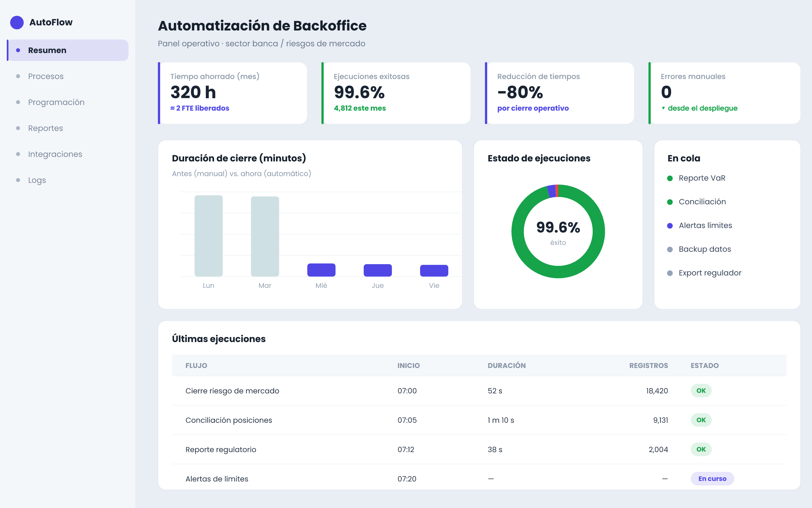Image resolution: width=812 pixels, height=508 pixels.
Task: Sort by the FLUJO column header
Action: (x=196, y=365)
